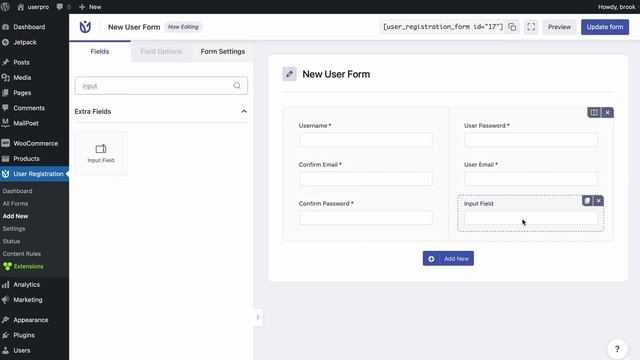The height and width of the screenshot is (360, 640).
Task: Click the WordPress logo in admin bar
Action: point(5,7)
